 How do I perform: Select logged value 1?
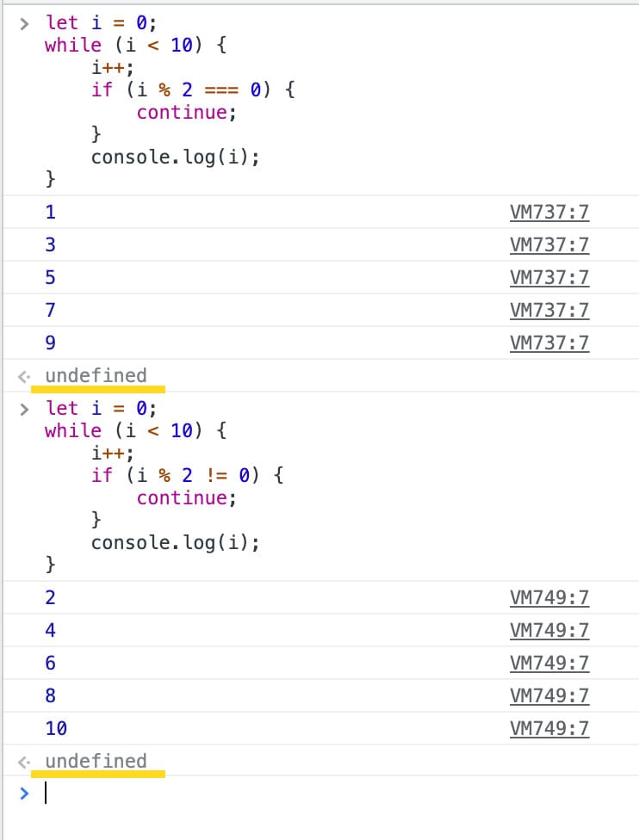click(x=51, y=212)
